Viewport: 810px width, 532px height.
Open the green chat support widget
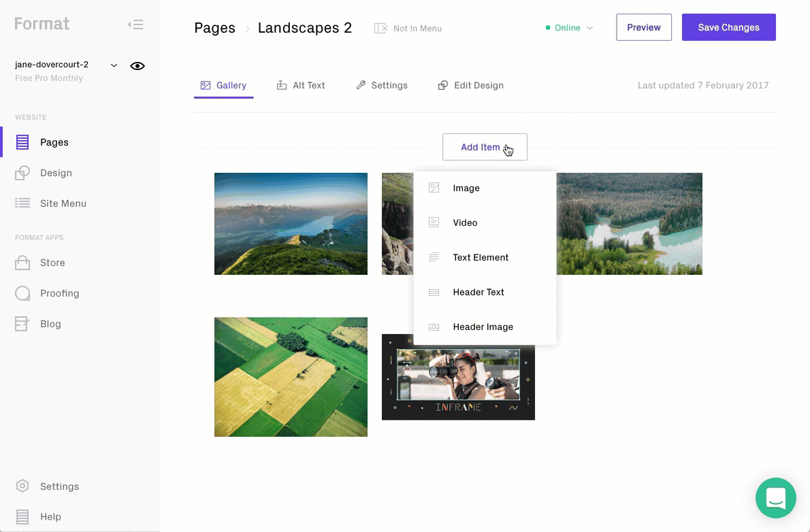click(x=775, y=498)
